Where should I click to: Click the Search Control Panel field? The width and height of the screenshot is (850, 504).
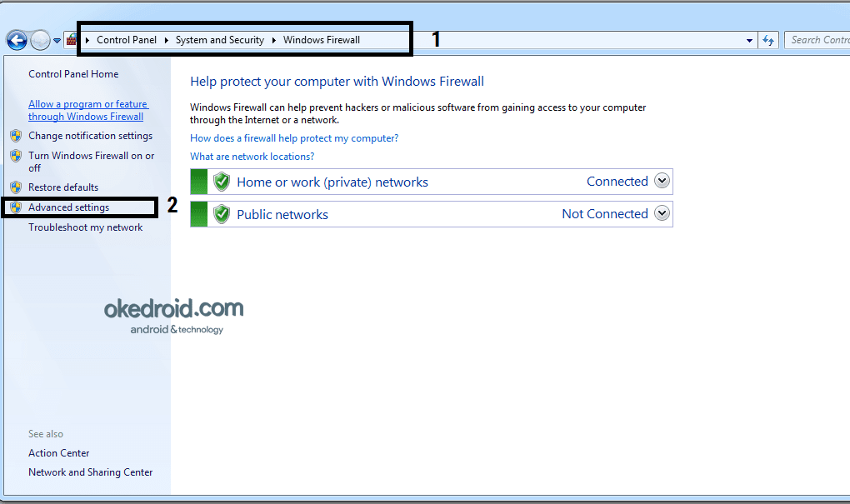pos(817,40)
